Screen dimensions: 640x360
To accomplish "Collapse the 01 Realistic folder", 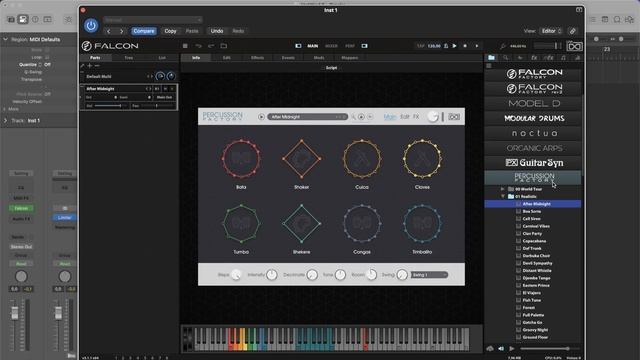I will click(x=503, y=196).
